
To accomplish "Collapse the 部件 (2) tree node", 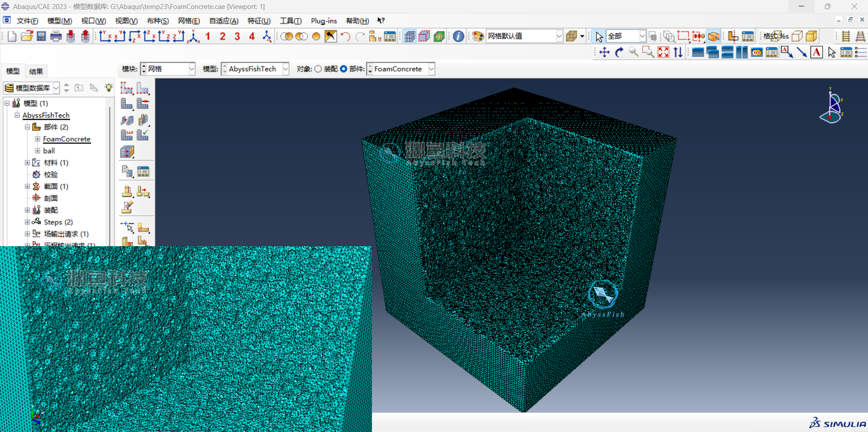I will click(27, 127).
